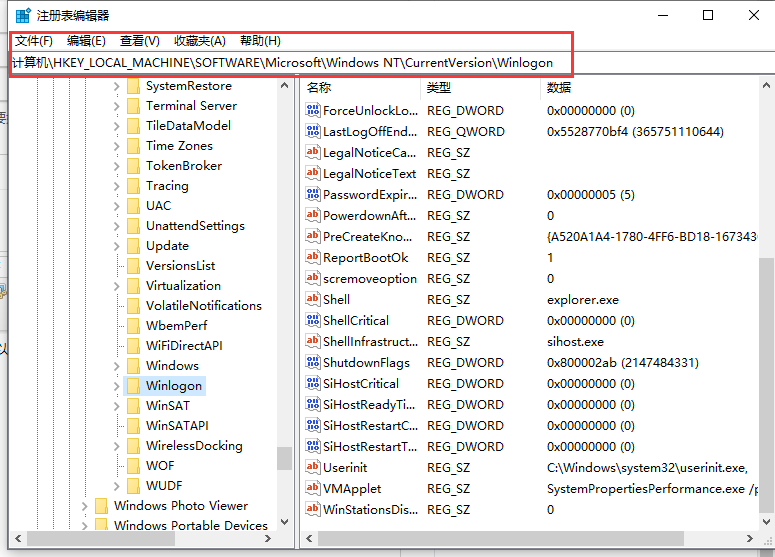This screenshot has height=557, width=775.
Task: Select the Terminal Server folder icon
Action: coord(133,106)
